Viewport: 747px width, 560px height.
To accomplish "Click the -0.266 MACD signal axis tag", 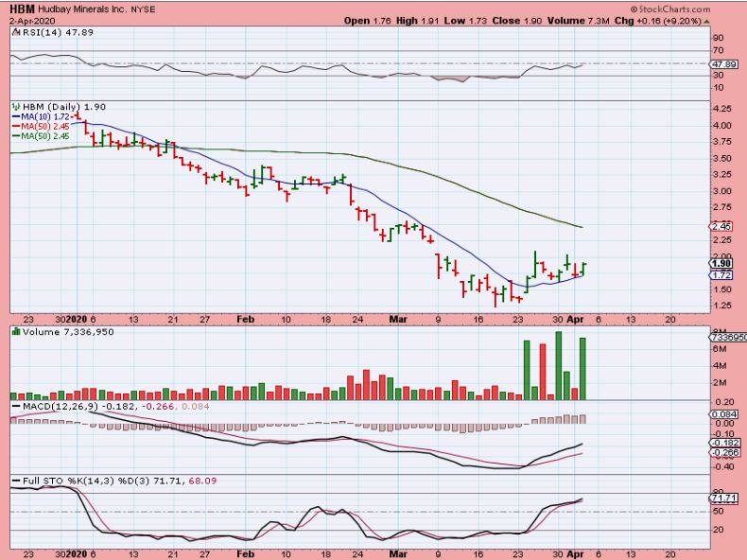I will pos(725,452).
